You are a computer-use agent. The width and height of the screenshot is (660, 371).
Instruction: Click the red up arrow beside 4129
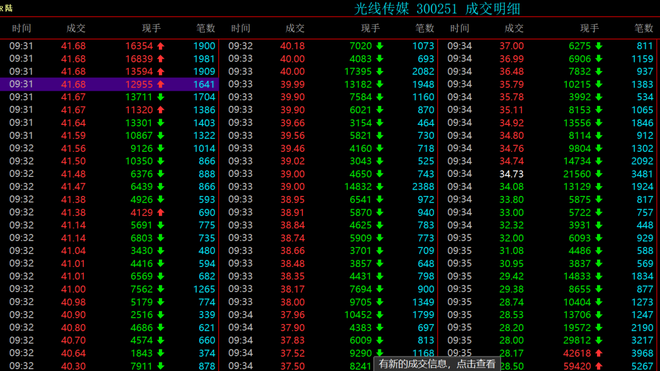pyautogui.click(x=160, y=213)
